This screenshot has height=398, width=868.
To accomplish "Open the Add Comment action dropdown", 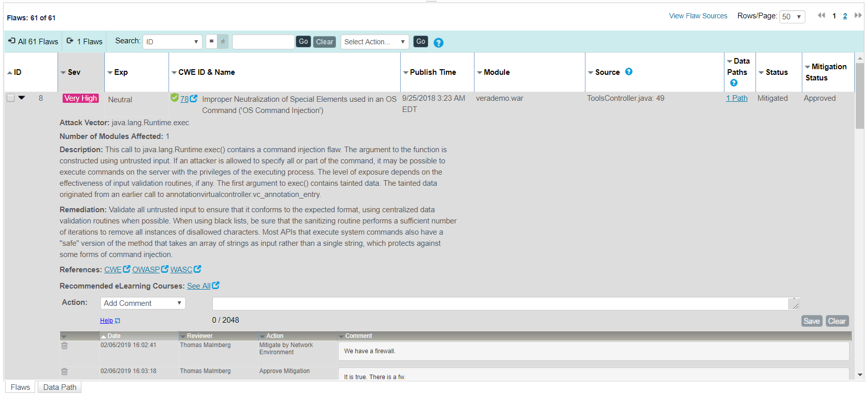I will point(143,303).
